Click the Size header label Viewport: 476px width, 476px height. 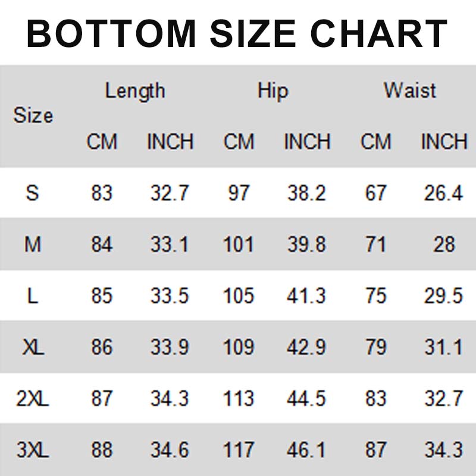(33, 115)
